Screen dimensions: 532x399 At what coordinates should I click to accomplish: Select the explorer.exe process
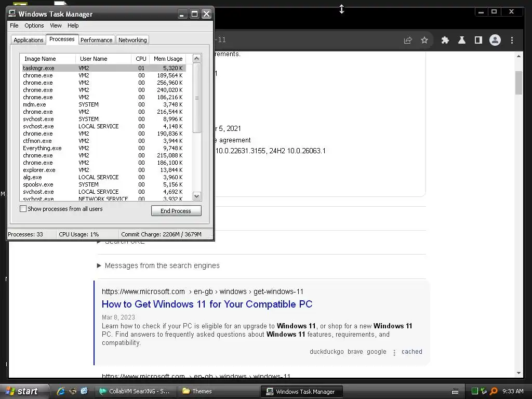tap(104, 170)
